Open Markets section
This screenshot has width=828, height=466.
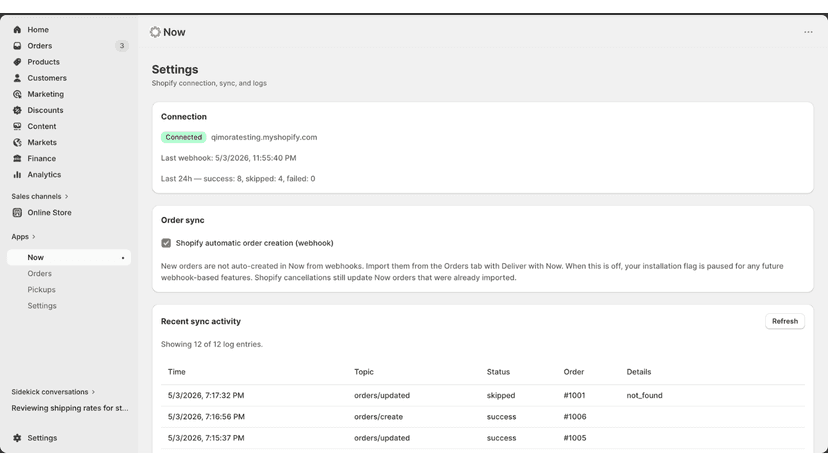tap(42, 143)
